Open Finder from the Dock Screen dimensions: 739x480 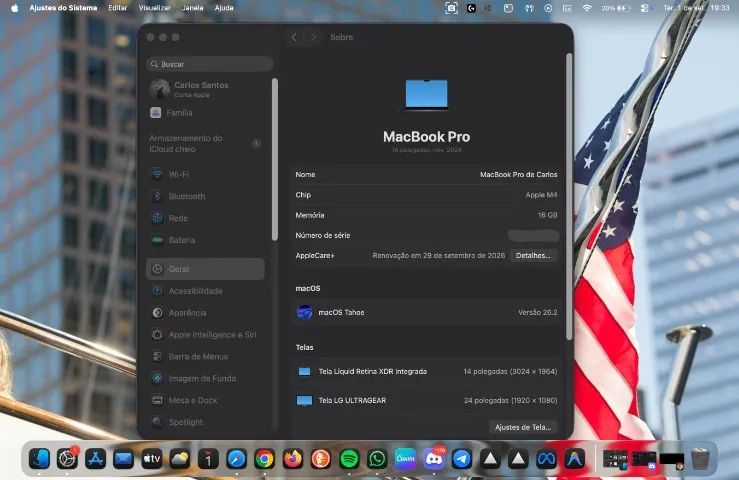pos(39,459)
